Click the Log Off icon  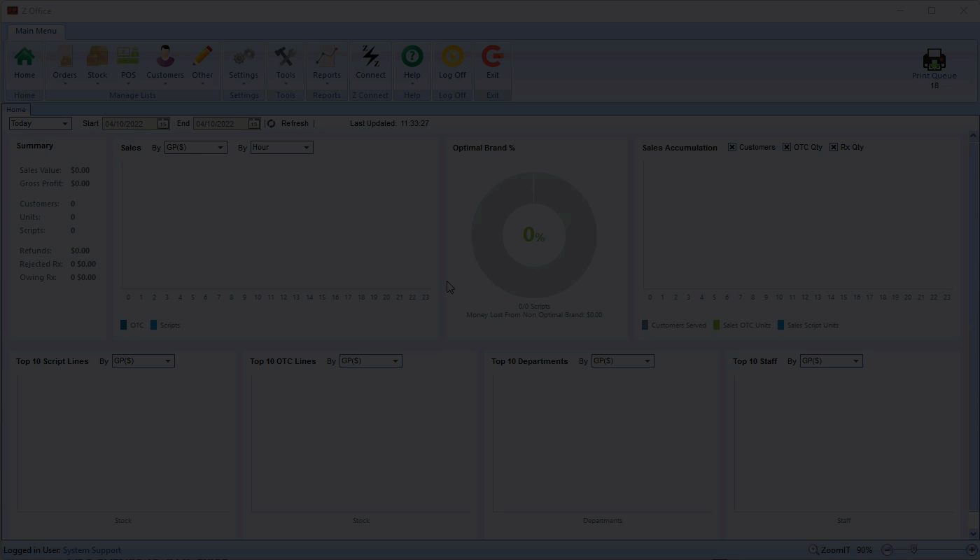[x=452, y=57]
